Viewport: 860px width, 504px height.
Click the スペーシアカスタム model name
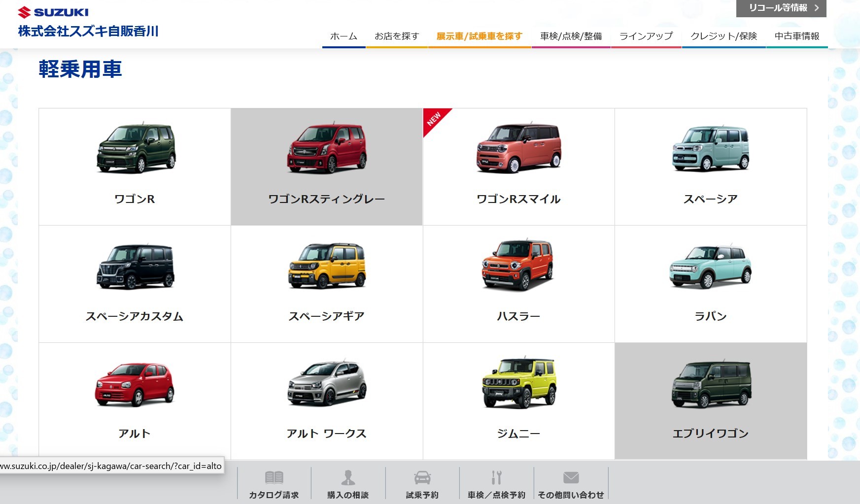click(135, 316)
